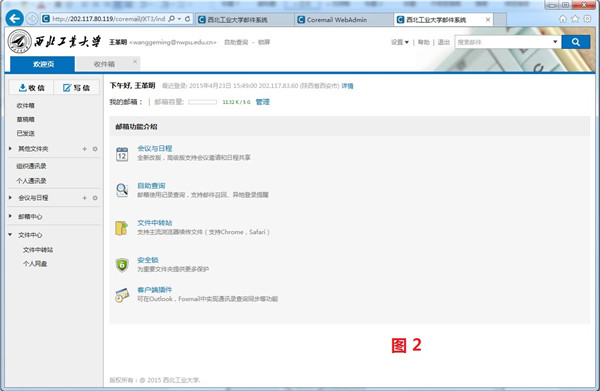600x391 pixels.
Task: Open the 收件箱 folder in sidebar
Action: point(26,106)
